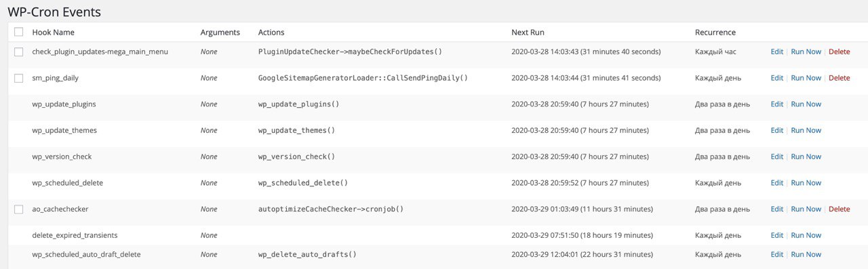The image size is (868, 269).
Task: Select the sm_ping_daily hook name
Action: pos(56,78)
